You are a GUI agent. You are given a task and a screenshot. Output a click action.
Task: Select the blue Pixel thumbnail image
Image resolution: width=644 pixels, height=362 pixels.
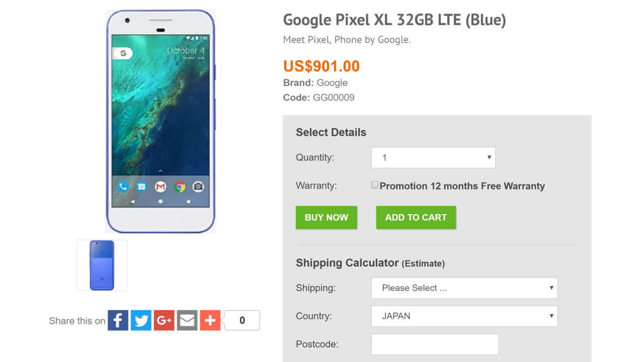pos(102,265)
